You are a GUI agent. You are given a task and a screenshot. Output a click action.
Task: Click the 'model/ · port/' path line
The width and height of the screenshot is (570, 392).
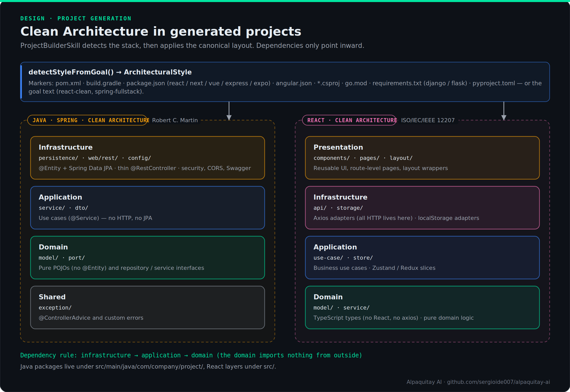tap(62, 258)
